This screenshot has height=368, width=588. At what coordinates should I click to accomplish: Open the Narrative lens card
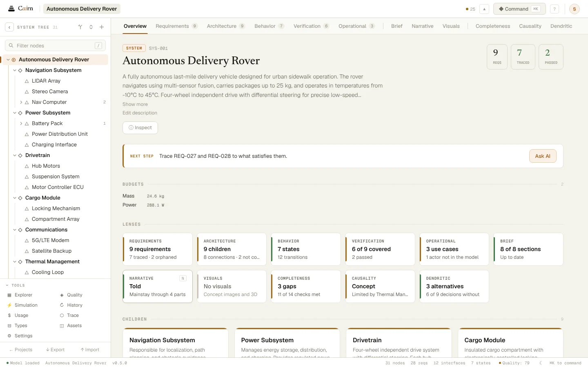pyautogui.click(x=158, y=286)
